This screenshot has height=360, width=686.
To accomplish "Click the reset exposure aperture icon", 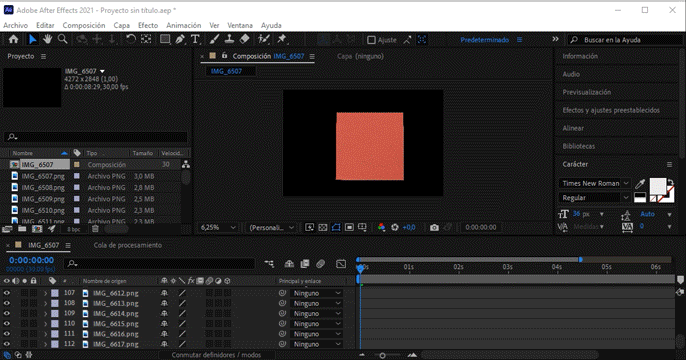I will pos(395,227).
